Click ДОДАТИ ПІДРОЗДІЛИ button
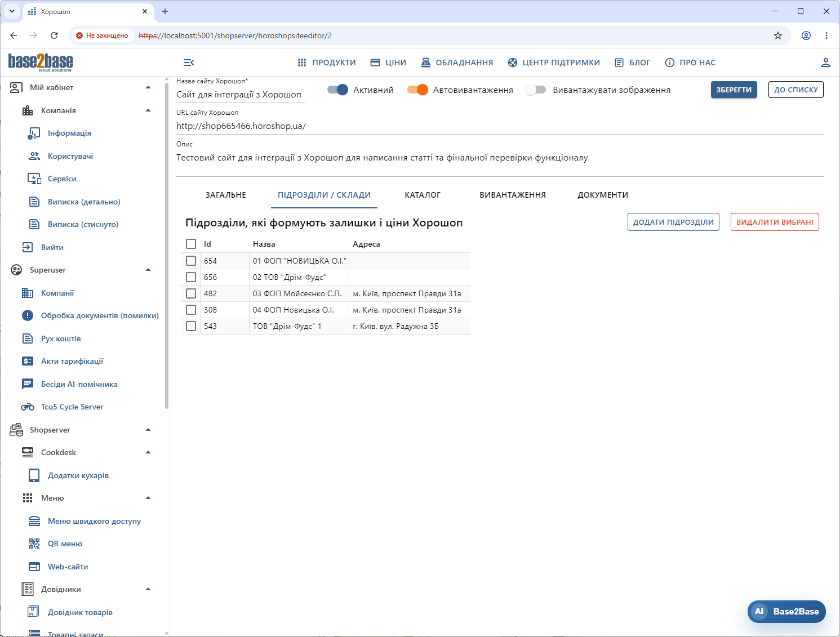 point(673,222)
